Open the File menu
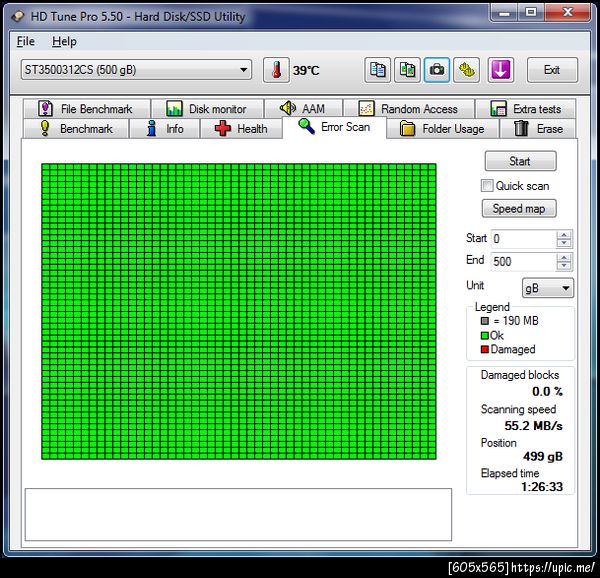This screenshot has width=600, height=578. click(x=26, y=41)
